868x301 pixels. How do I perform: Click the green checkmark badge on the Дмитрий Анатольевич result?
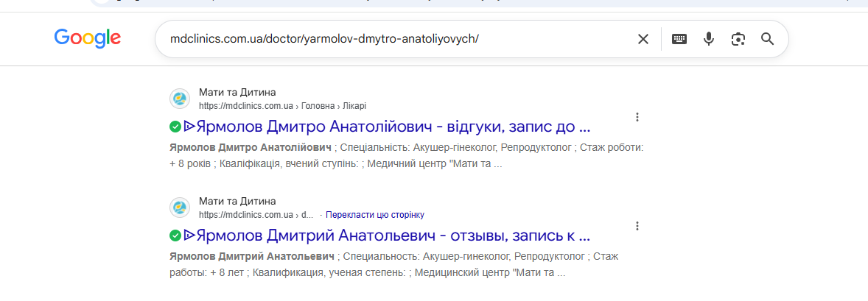click(175, 236)
